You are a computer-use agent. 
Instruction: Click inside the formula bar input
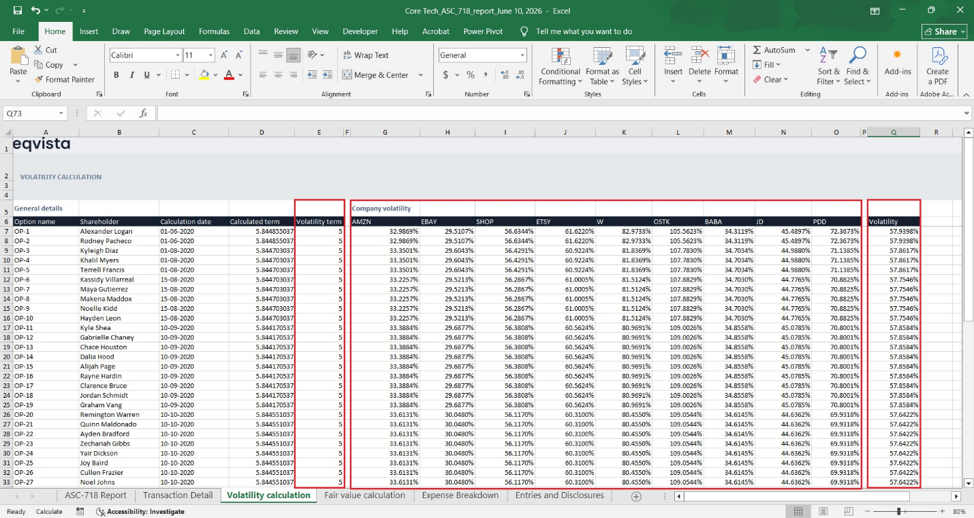559,113
